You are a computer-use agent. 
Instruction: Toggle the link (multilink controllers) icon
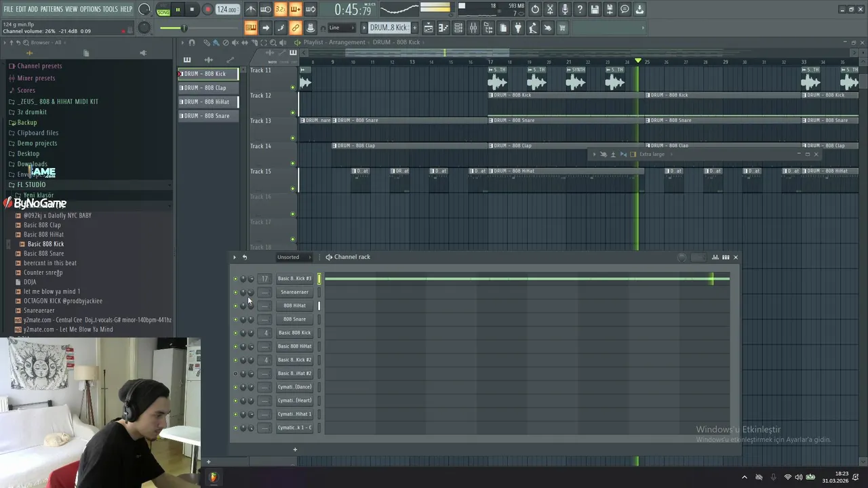point(296,28)
